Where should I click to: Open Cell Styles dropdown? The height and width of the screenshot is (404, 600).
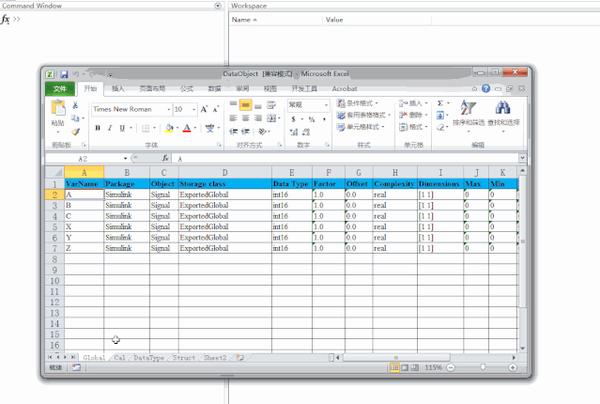coord(360,127)
